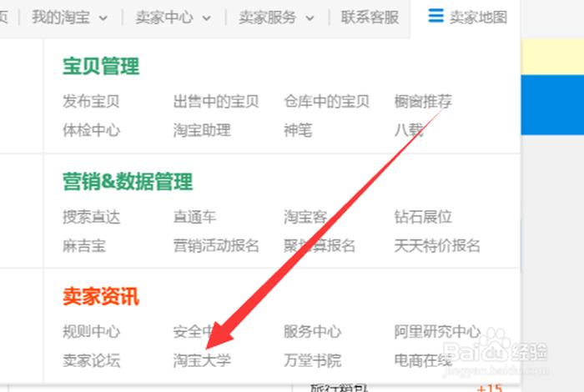The image size is (584, 392).
Task: Click the 橱窗推荐 link
Action: tap(423, 101)
